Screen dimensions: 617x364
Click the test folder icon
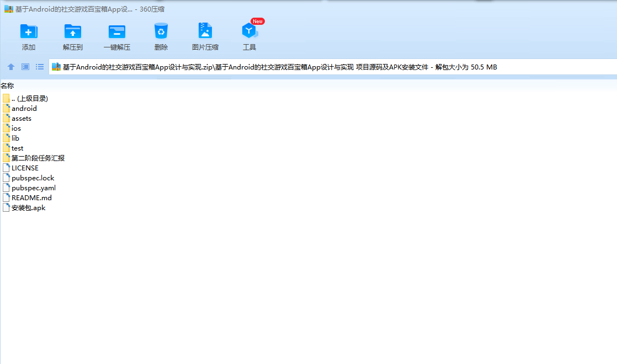tap(6, 148)
